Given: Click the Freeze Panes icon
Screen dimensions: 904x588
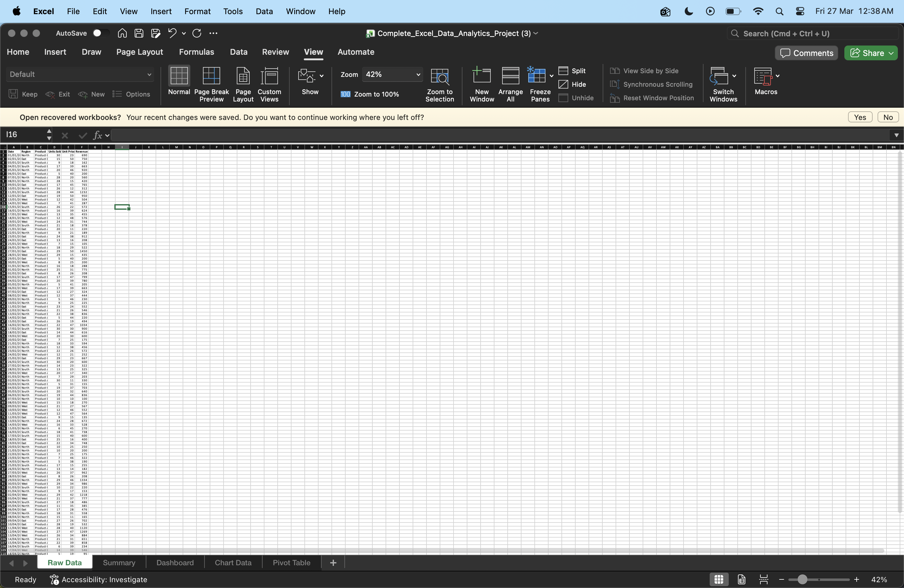Looking at the screenshot, I should click(536, 76).
